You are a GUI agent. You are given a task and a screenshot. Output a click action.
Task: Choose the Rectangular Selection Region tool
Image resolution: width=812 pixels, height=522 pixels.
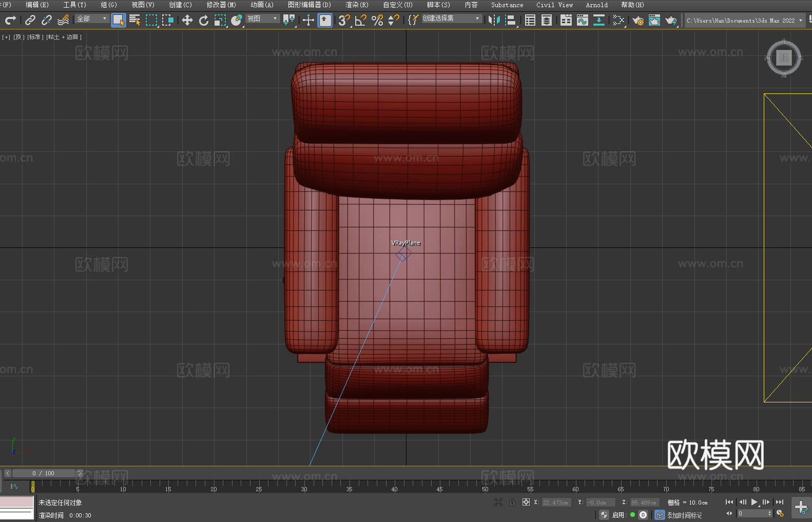pos(151,20)
